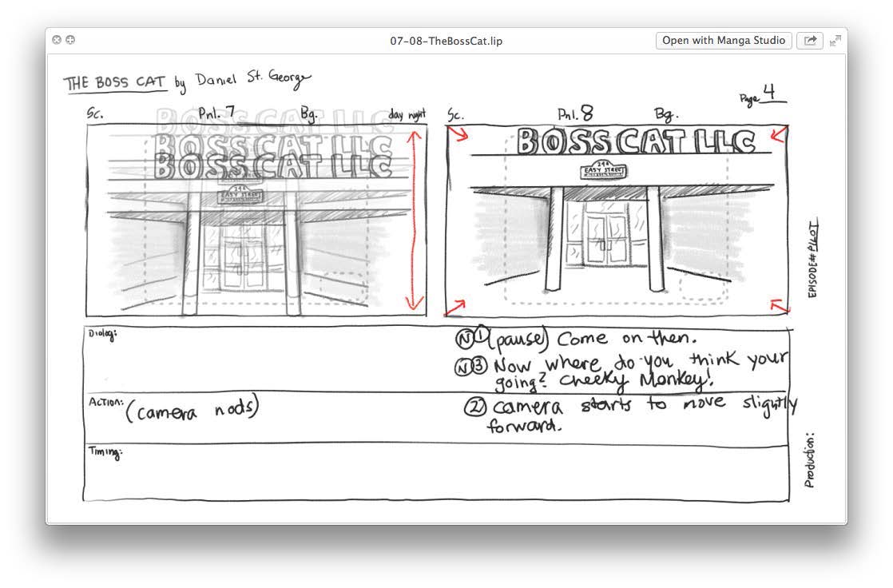Select the red vertical arrow beside Panel 7
This screenshot has height=588, width=893.
[x=412, y=216]
